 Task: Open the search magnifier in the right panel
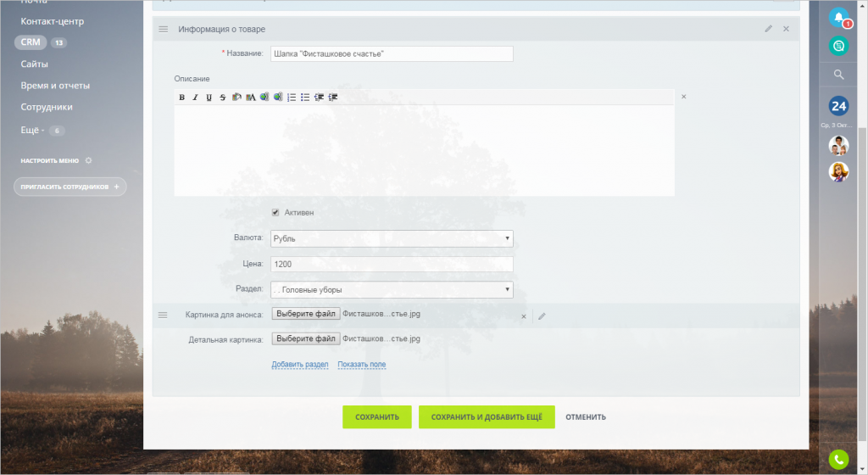(x=838, y=75)
